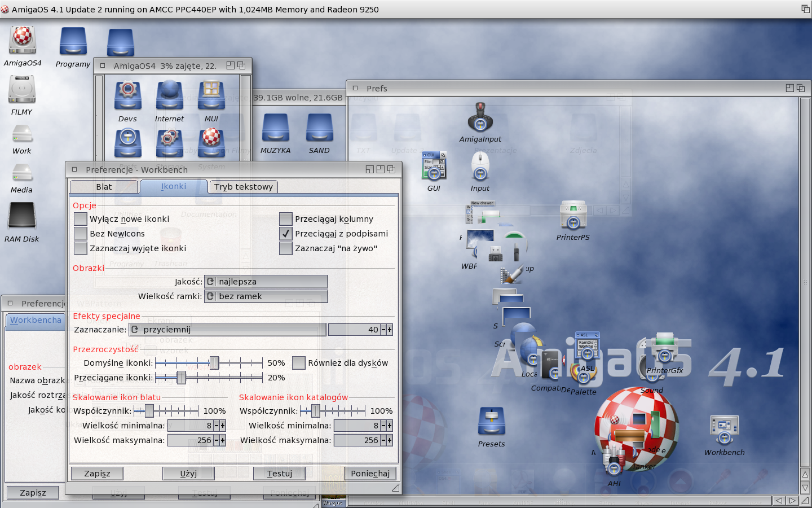Enable 'Przeciągaj kolumny' checkbox
812x508 pixels.
pyautogui.click(x=286, y=219)
